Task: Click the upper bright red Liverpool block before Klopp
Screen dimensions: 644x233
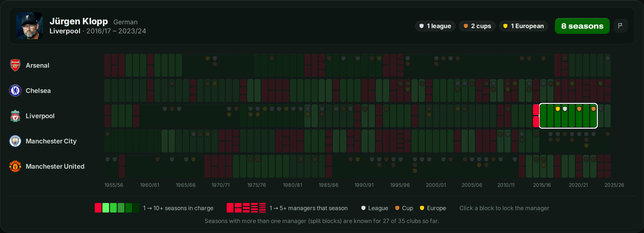Action: tap(536, 110)
